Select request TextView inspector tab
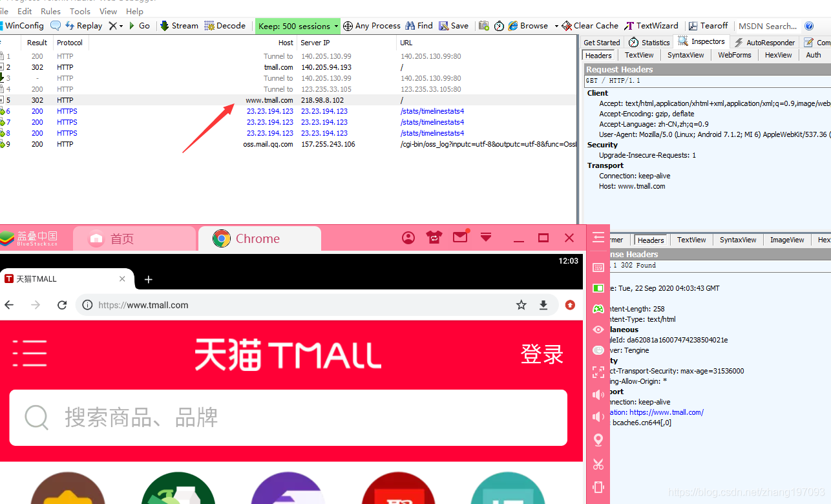Screen dimensions: 831x504 click(639, 55)
